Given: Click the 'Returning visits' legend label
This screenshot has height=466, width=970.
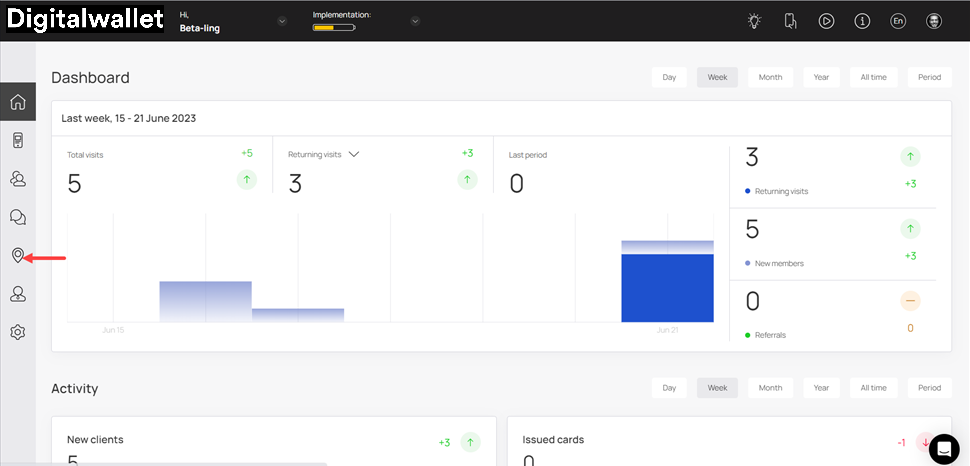Looking at the screenshot, I should click(x=781, y=192).
